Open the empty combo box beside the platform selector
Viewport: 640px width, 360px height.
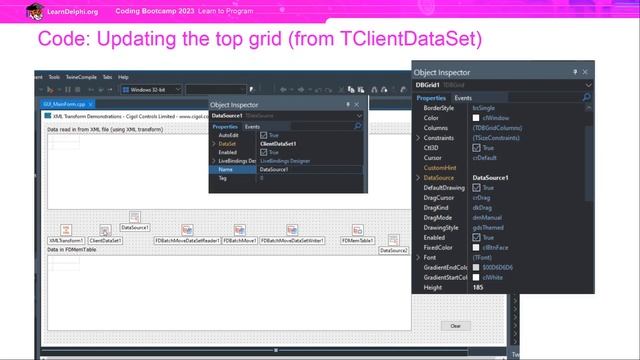[x=216, y=89]
